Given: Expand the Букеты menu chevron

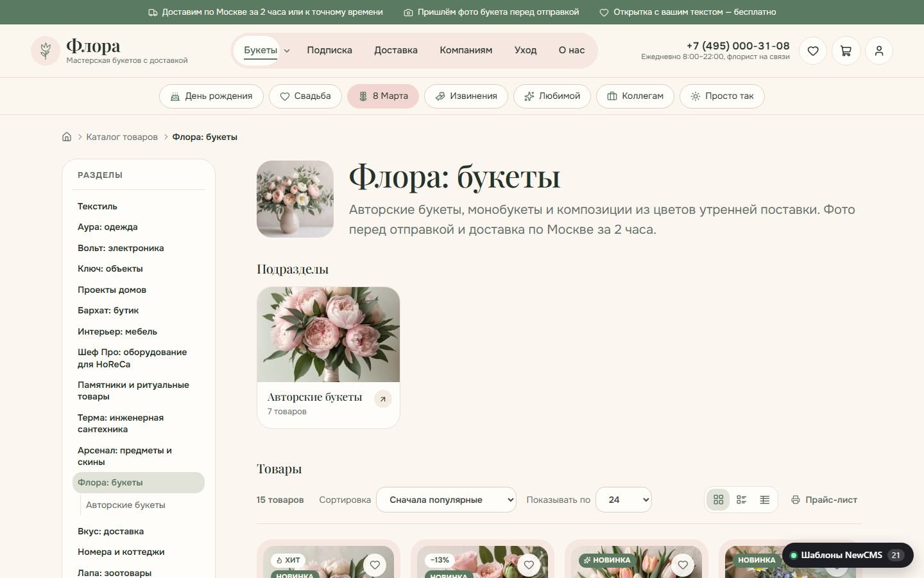Looking at the screenshot, I should 287,51.
